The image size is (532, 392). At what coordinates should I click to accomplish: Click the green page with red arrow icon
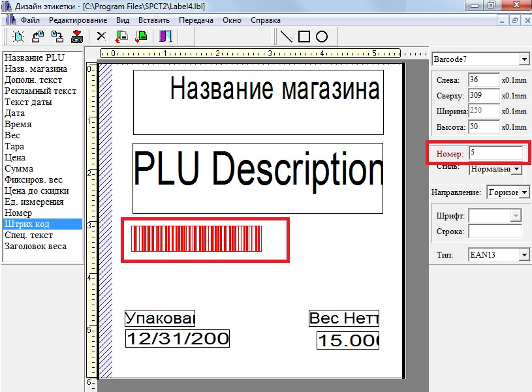pos(140,37)
